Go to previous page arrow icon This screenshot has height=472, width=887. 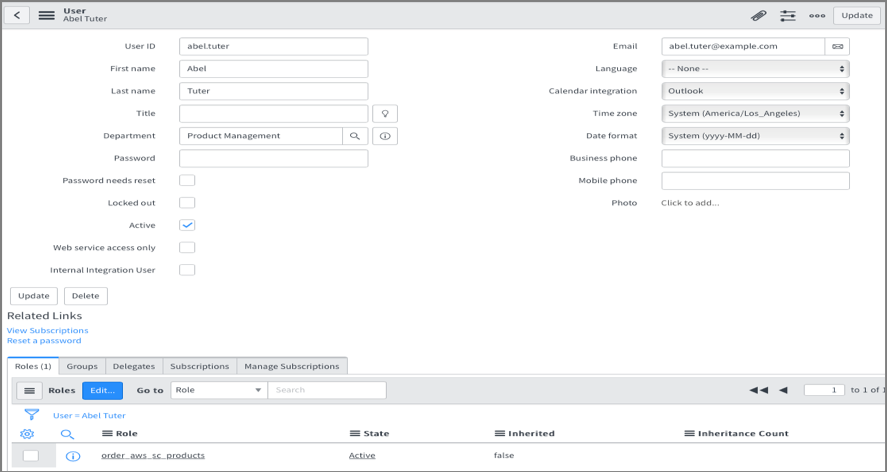coord(783,390)
